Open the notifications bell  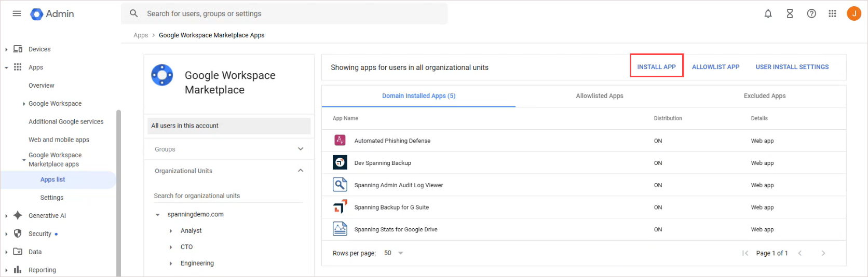tap(768, 14)
